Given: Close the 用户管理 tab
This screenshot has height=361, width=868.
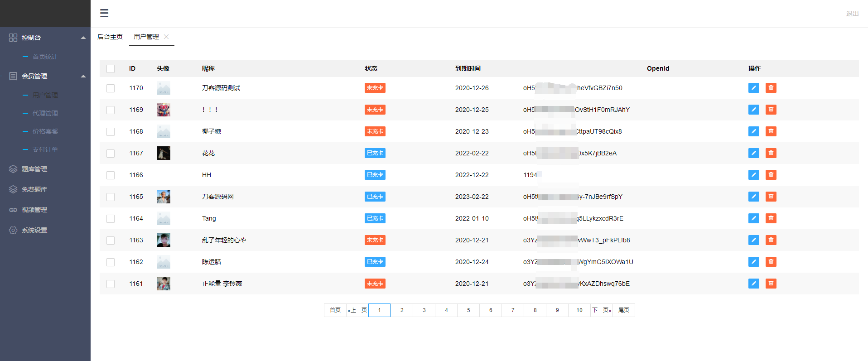Looking at the screenshot, I should 166,37.
